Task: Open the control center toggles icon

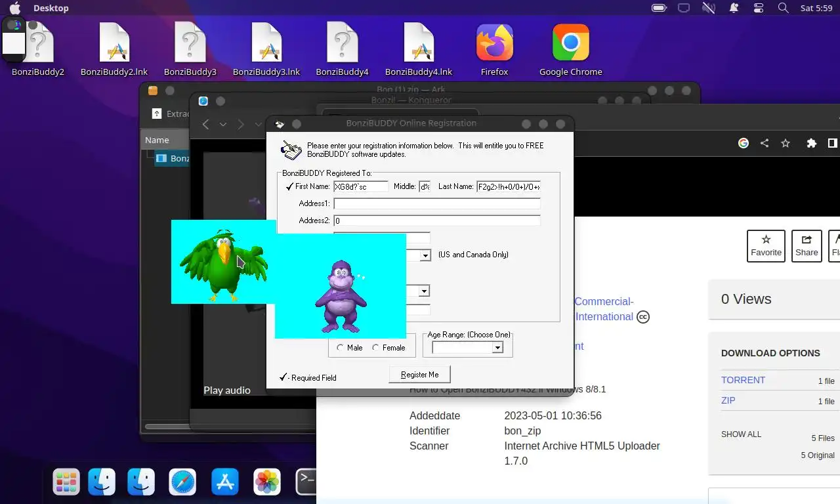Action: (759, 8)
